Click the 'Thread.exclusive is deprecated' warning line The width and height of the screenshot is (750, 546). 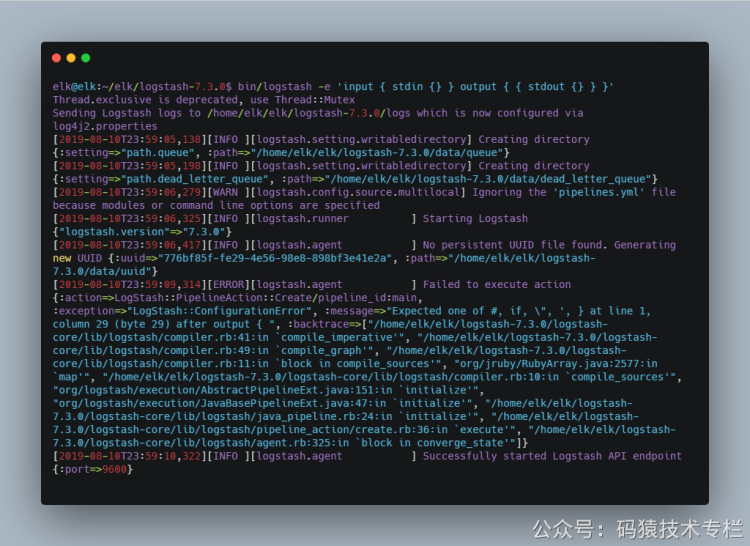(x=204, y=100)
